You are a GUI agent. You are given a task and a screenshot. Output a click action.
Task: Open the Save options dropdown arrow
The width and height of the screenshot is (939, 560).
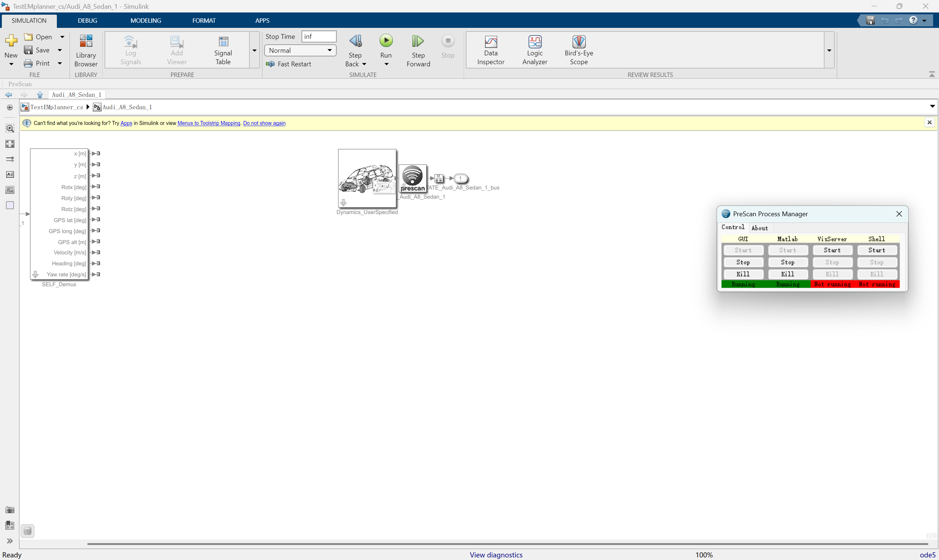60,50
